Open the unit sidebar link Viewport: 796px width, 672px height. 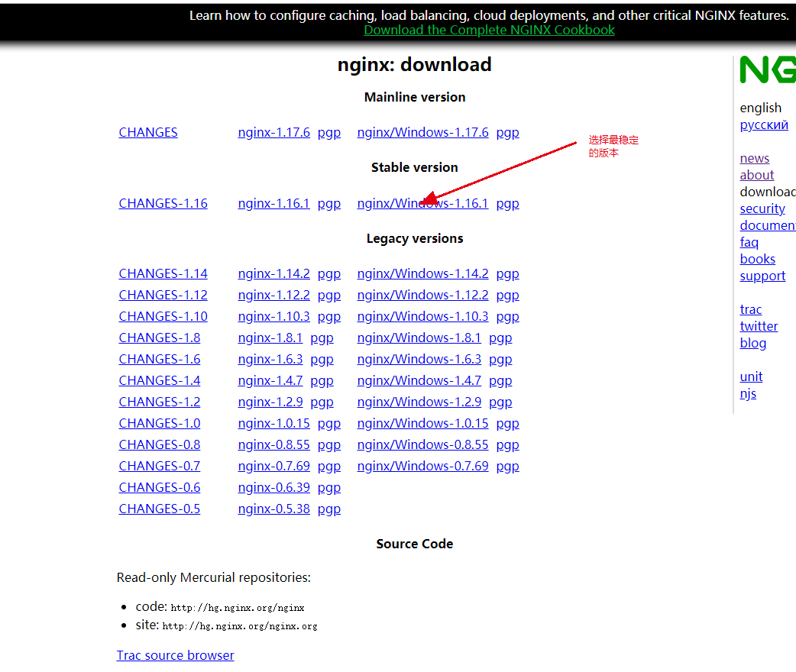point(751,376)
